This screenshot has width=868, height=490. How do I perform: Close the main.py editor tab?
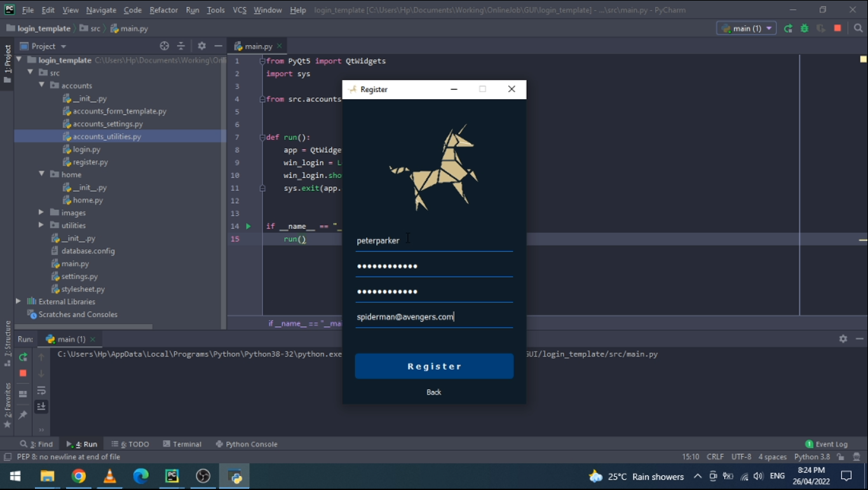coord(280,46)
